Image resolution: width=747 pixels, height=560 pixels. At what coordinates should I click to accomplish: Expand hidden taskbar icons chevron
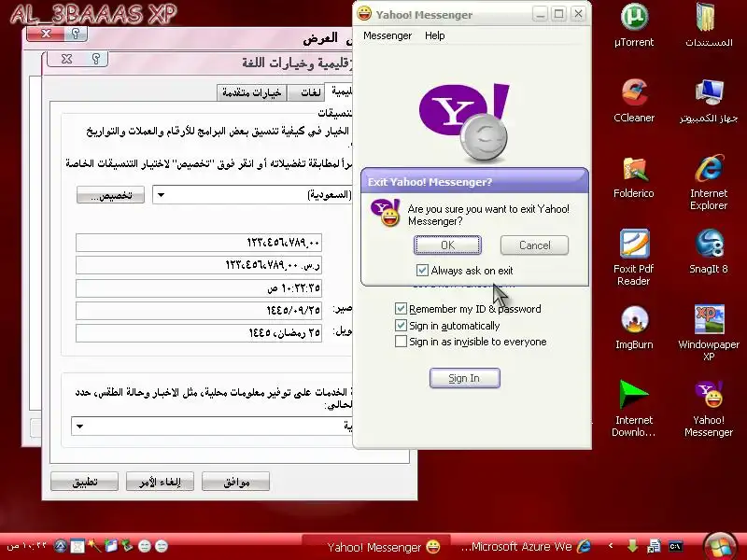point(611,546)
